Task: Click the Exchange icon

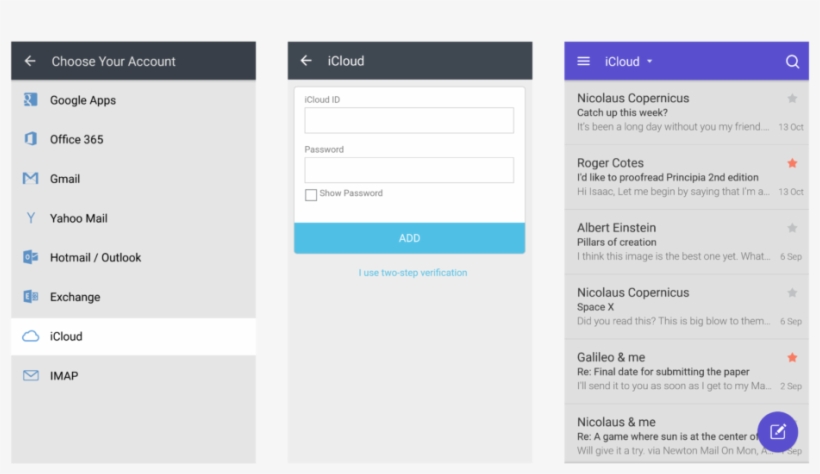Action: point(30,297)
